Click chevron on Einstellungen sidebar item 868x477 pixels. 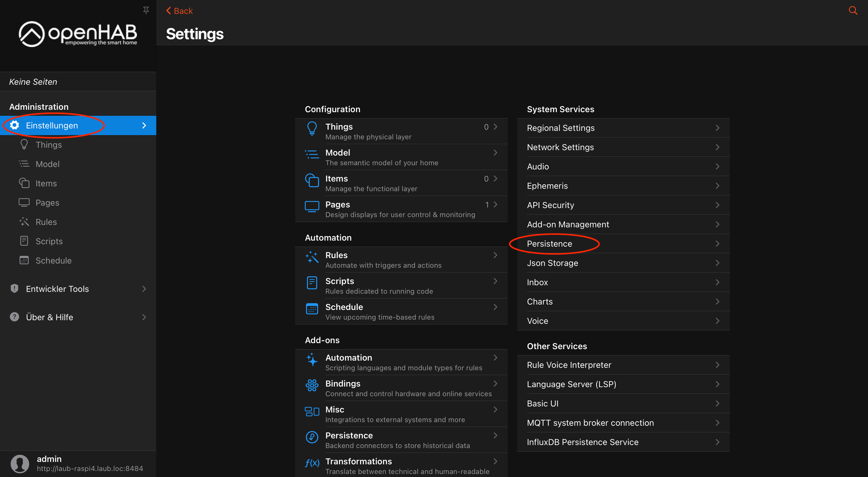coord(144,125)
